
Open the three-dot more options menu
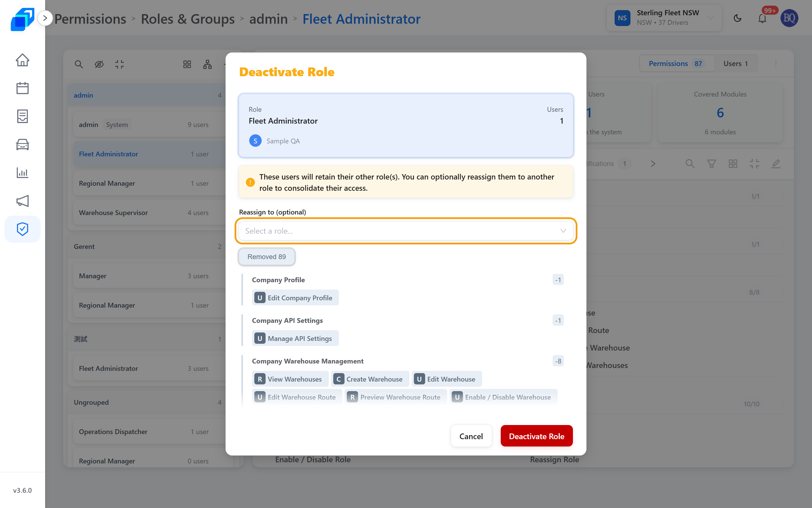pos(776,63)
